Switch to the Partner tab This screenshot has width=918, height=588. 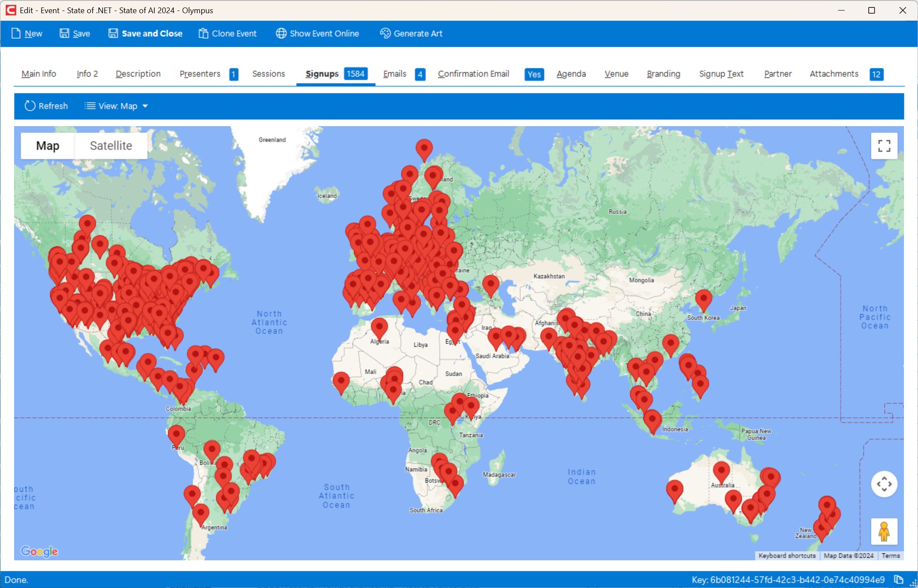[778, 74]
